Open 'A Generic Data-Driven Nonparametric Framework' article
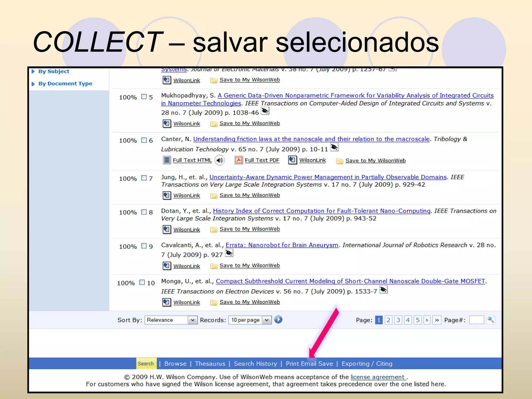 coord(327,99)
